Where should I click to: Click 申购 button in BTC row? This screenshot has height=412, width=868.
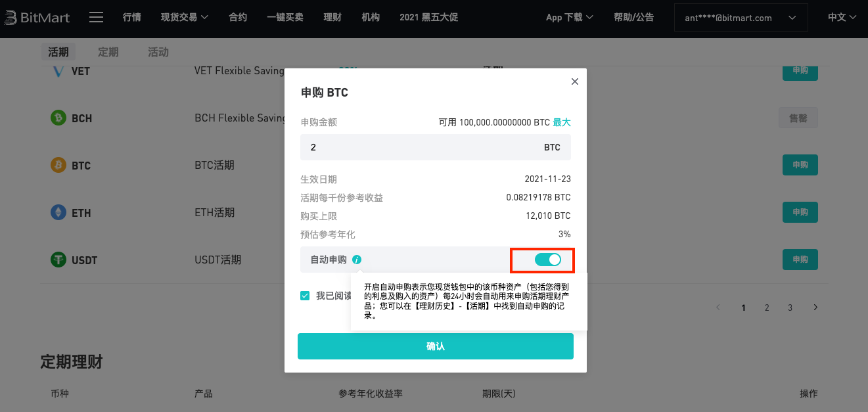click(800, 166)
